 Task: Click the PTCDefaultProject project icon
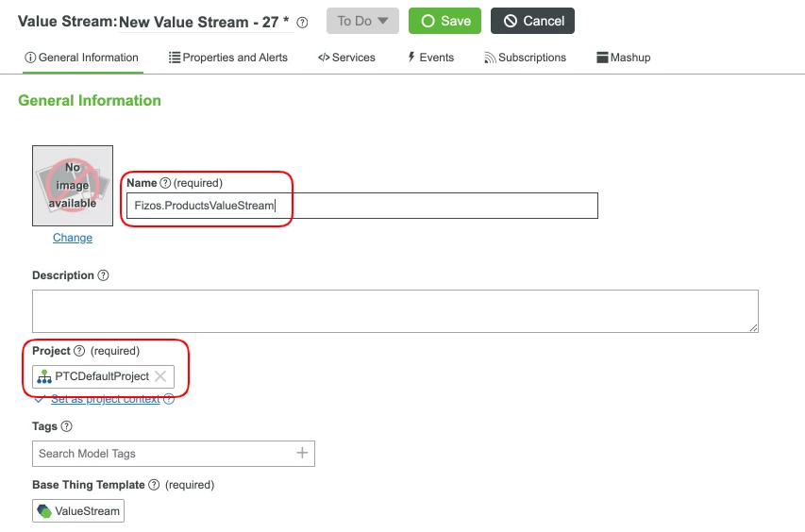(x=44, y=376)
